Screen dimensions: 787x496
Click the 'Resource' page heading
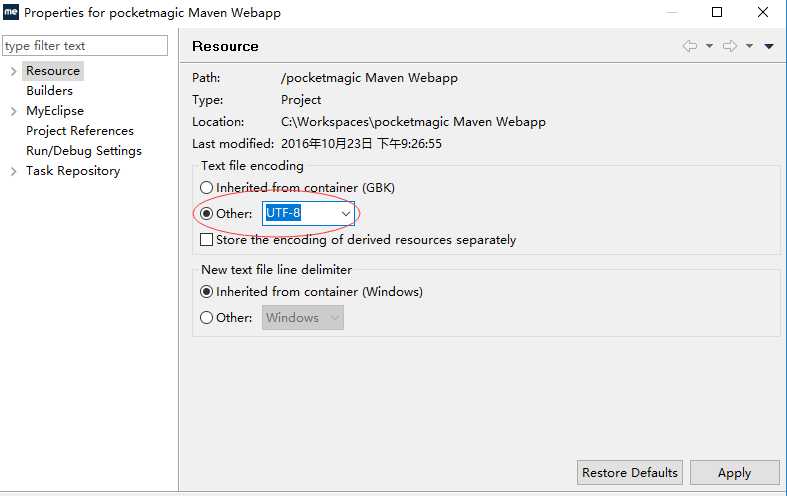(x=225, y=46)
